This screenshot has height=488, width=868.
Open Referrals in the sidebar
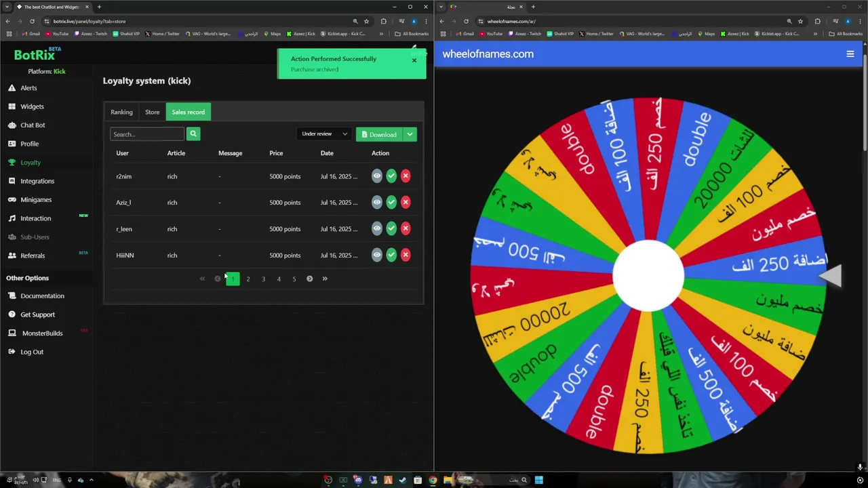(33, 256)
